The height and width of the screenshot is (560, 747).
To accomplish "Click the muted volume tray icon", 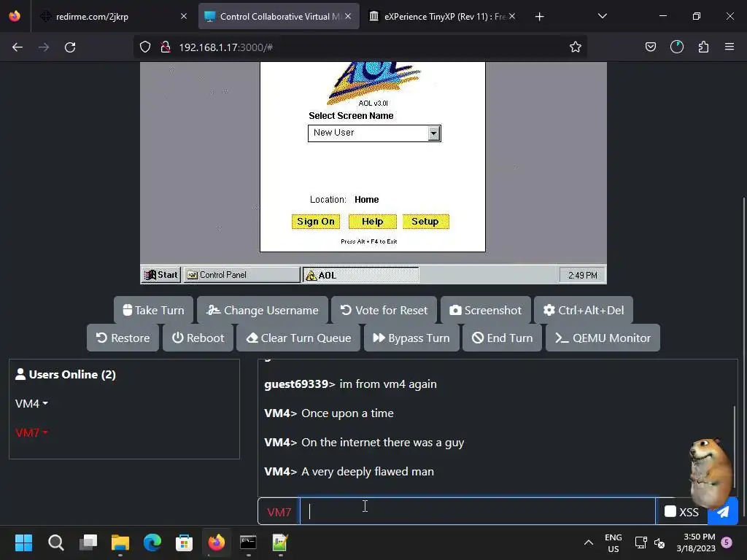I will [659, 542].
